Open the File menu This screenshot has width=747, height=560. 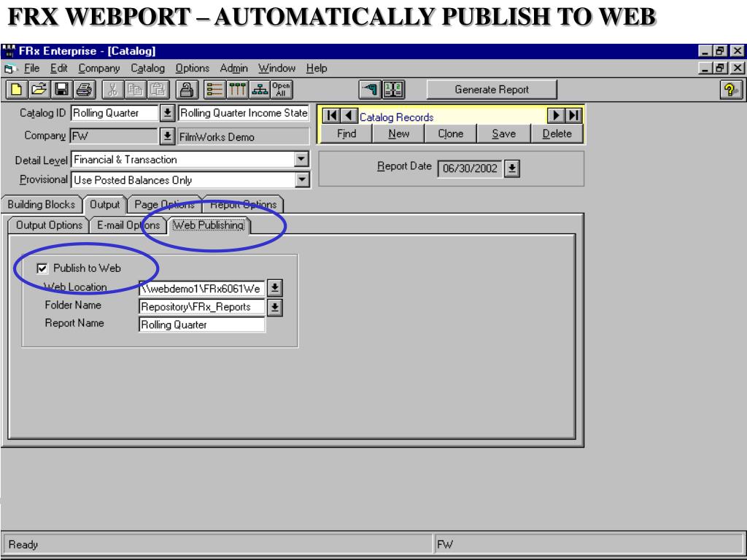[x=31, y=69]
